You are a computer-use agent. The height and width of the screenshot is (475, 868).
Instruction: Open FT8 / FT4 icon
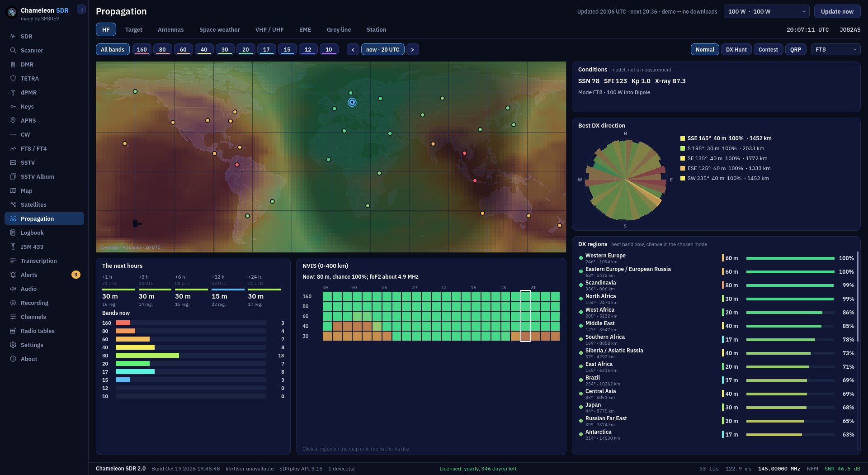(13, 148)
